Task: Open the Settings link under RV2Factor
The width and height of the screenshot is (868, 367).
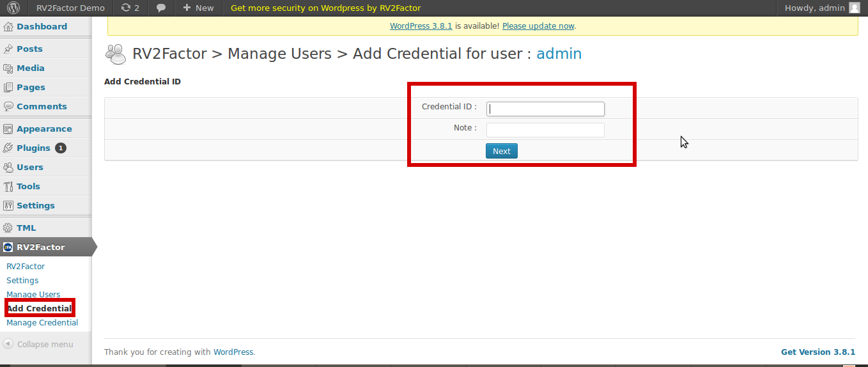Action: pyautogui.click(x=22, y=281)
